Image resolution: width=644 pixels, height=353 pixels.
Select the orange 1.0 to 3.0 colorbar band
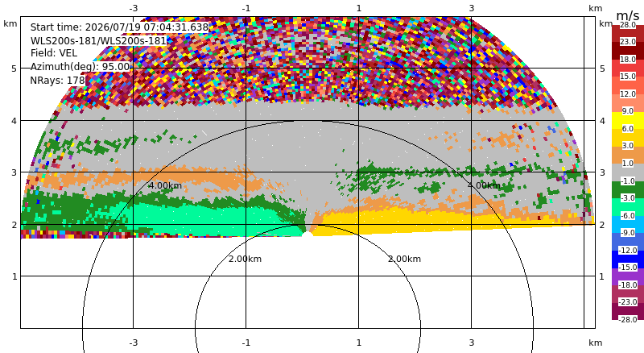[628, 155]
